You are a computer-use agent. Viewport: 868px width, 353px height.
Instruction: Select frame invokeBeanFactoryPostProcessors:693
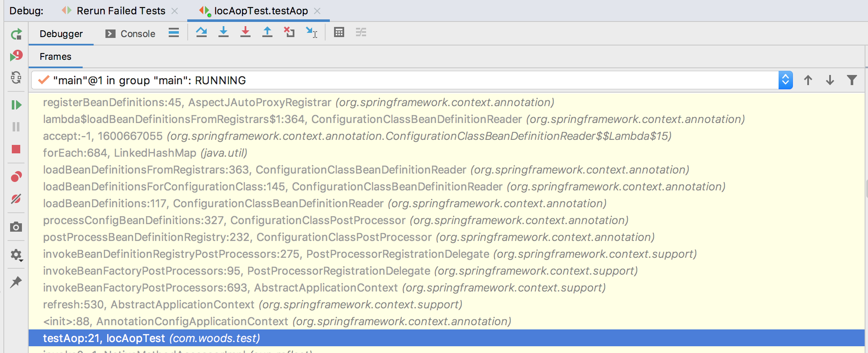tap(446, 288)
